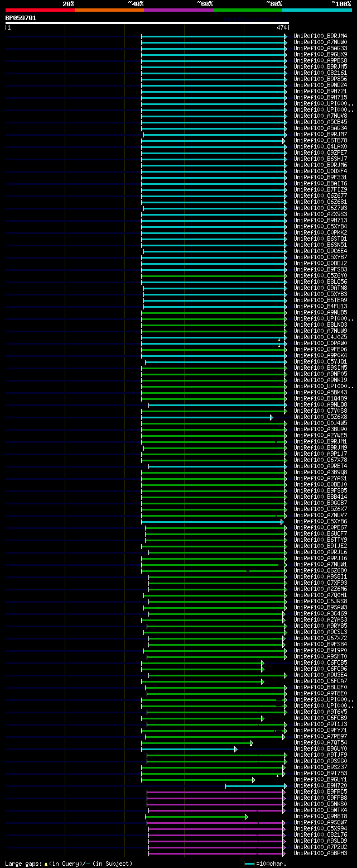The width and height of the screenshot is (357, 868).
Task: Click label UniRef100_Q5NKS0
Action: coord(320,804)
